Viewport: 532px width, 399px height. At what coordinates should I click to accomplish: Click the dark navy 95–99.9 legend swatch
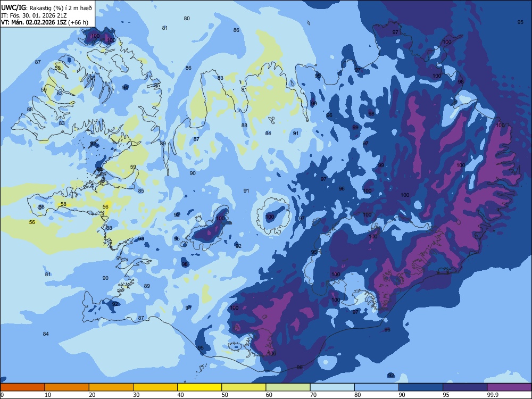tap(465, 387)
